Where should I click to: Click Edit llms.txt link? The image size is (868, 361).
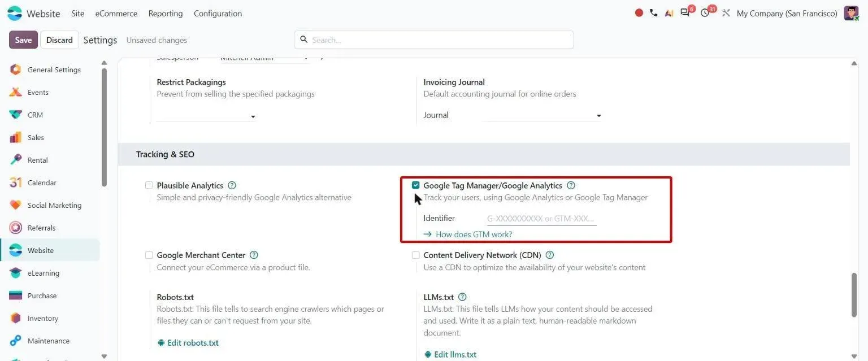450,354
